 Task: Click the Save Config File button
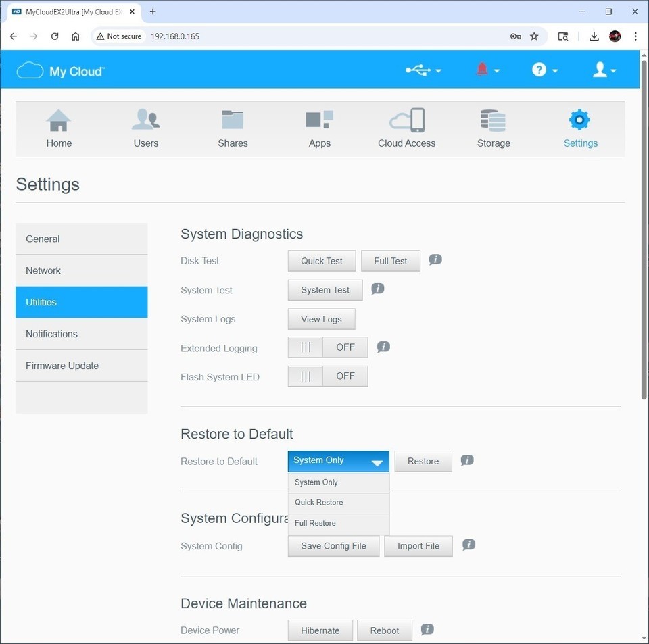click(x=333, y=546)
